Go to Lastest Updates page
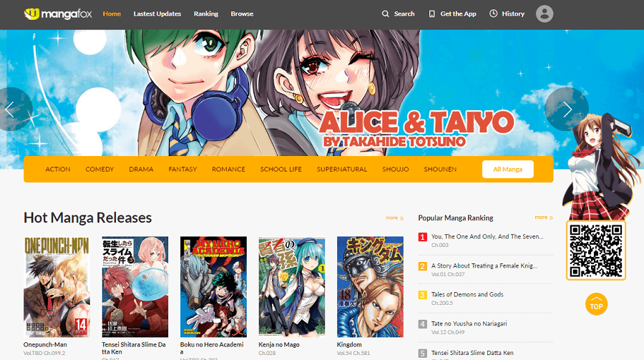 coord(157,14)
